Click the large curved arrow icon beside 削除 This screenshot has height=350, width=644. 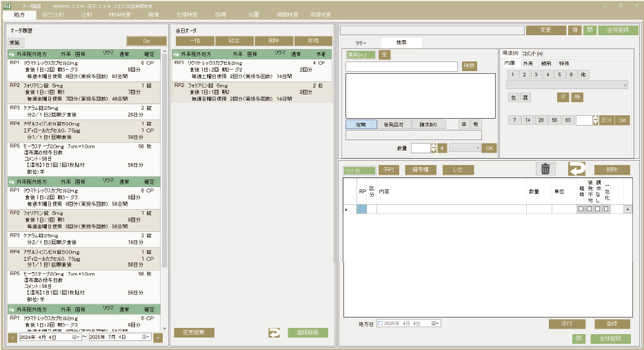[576, 169]
